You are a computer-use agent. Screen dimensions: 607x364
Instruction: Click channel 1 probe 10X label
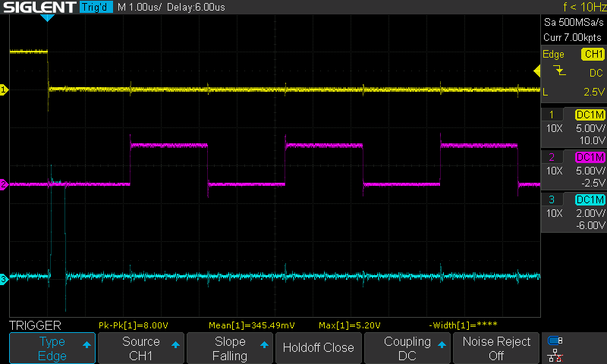pos(555,128)
